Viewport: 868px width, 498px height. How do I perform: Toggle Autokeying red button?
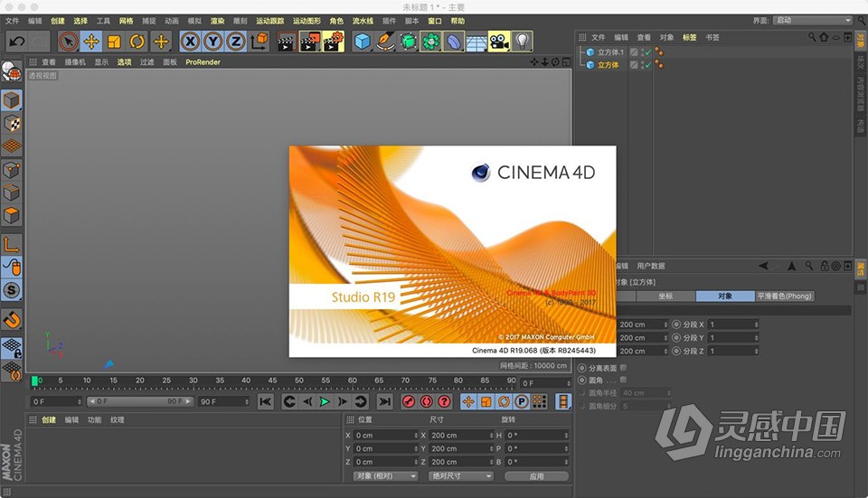tap(426, 401)
